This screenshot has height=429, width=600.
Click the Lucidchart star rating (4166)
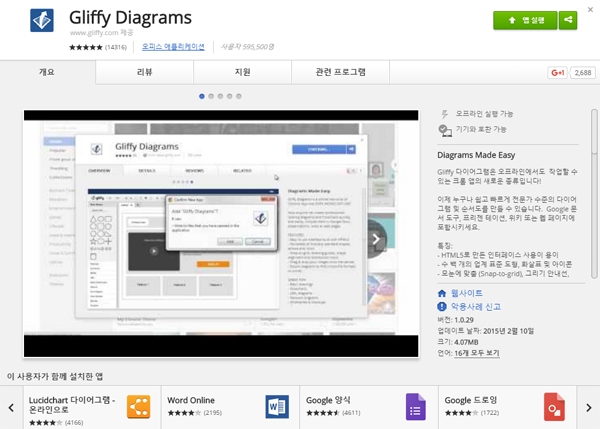pos(56,422)
